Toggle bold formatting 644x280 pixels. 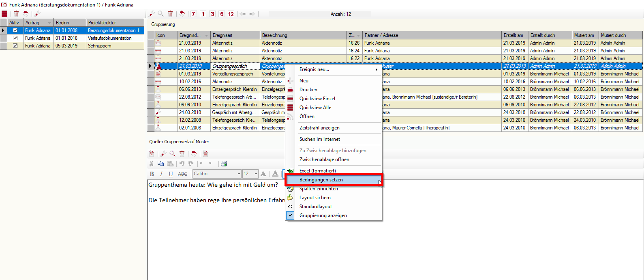click(x=152, y=174)
